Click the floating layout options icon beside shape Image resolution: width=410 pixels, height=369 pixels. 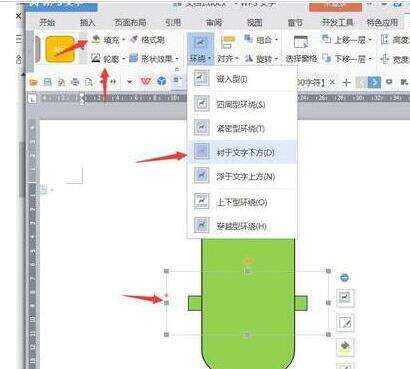tap(345, 297)
